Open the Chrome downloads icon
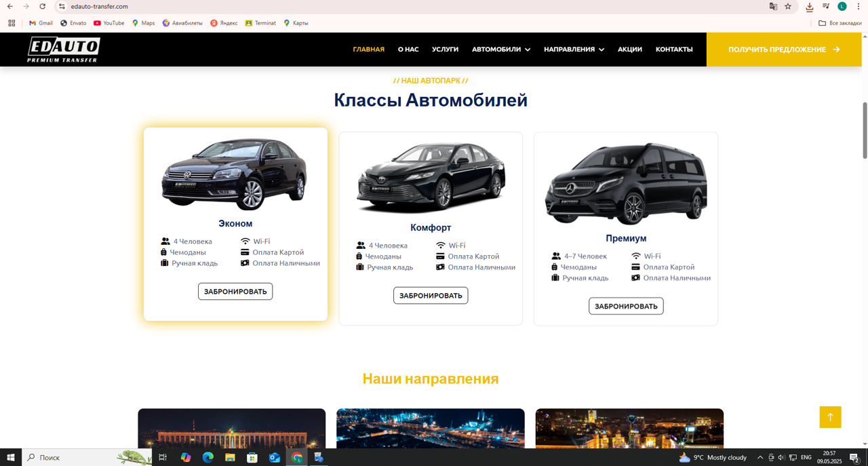Viewport: 868px width, 466px height. [810, 7]
